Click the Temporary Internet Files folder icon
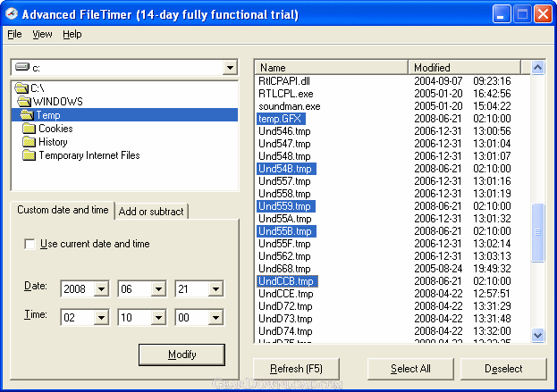 [30, 155]
